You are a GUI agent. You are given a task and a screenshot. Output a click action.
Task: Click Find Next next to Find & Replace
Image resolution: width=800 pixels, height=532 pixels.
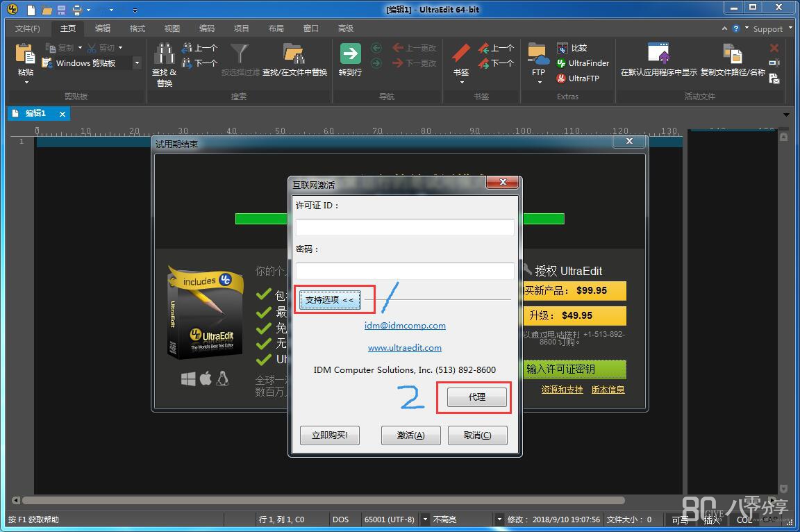pyautogui.click(x=200, y=63)
